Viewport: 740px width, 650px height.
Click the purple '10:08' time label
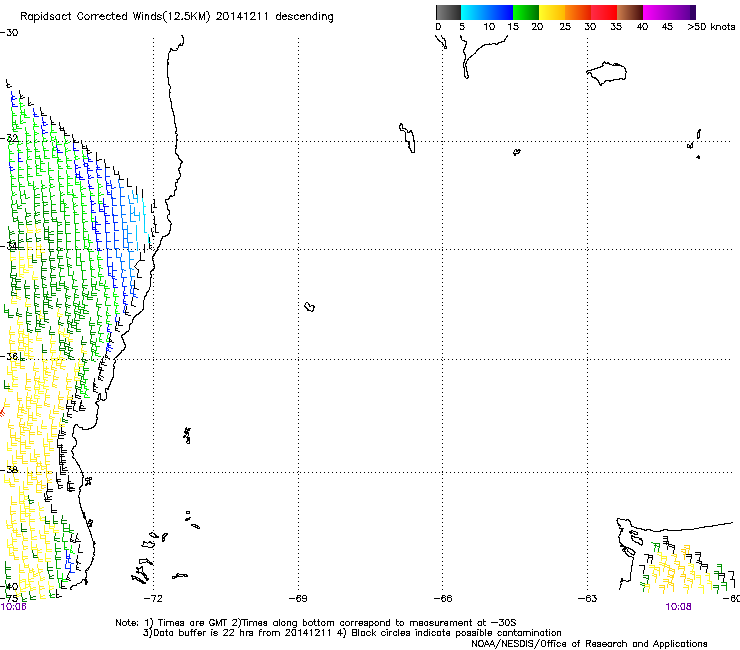(678, 607)
